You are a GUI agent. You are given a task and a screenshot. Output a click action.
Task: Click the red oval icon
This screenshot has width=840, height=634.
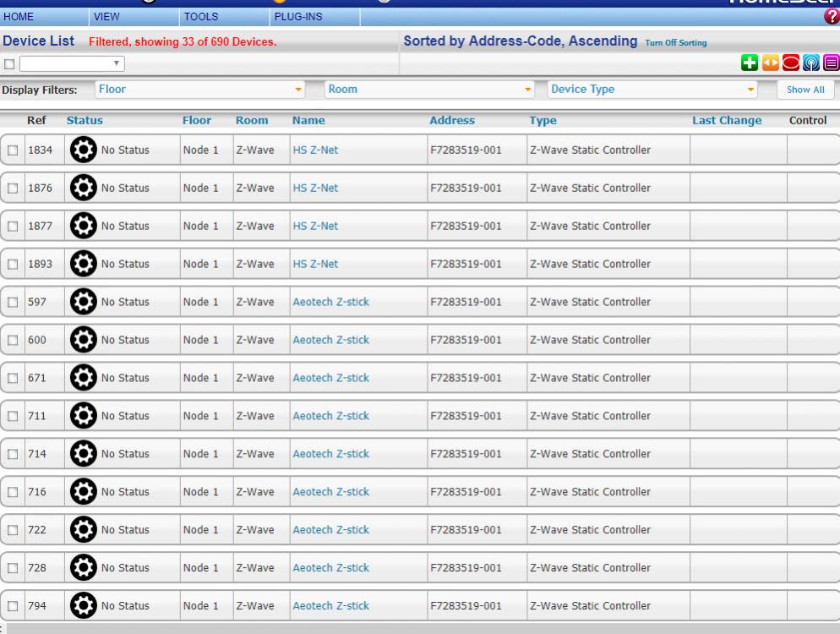coord(791,63)
